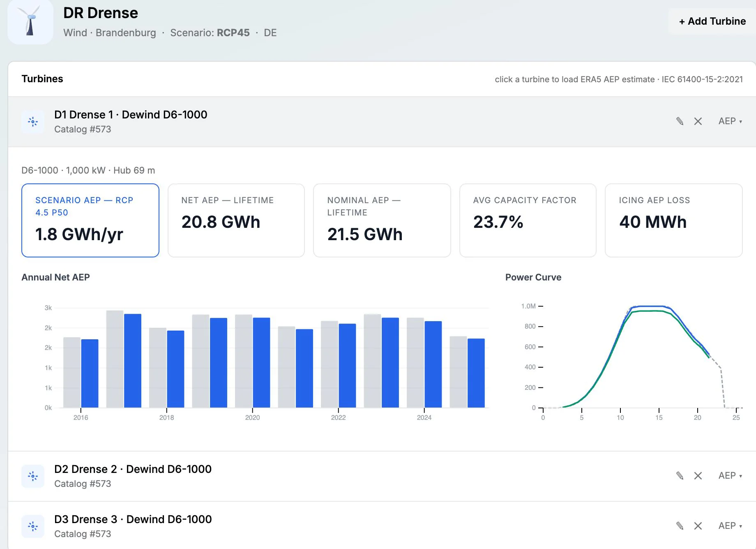
Task: Add a new turbine
Action: [x=712, y=21]
